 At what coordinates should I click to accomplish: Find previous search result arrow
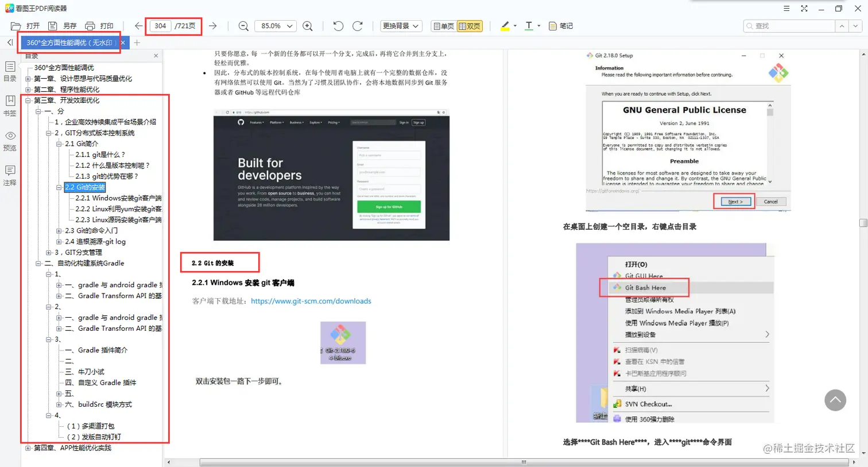click(x=842, y=26)
